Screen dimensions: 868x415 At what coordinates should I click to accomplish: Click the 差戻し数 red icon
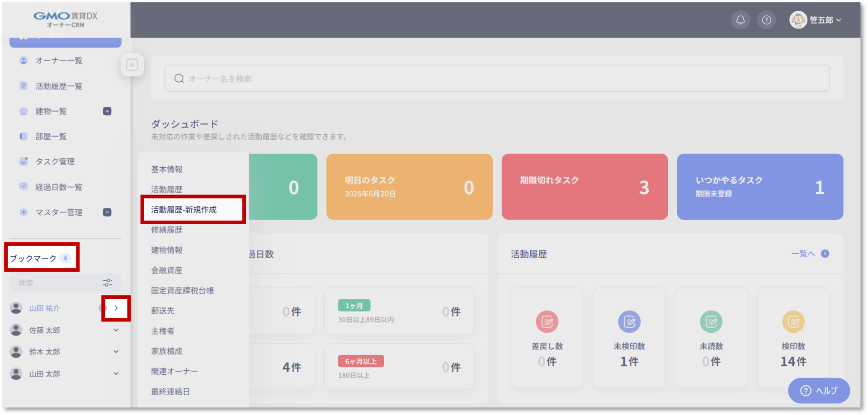pos(547,322)
